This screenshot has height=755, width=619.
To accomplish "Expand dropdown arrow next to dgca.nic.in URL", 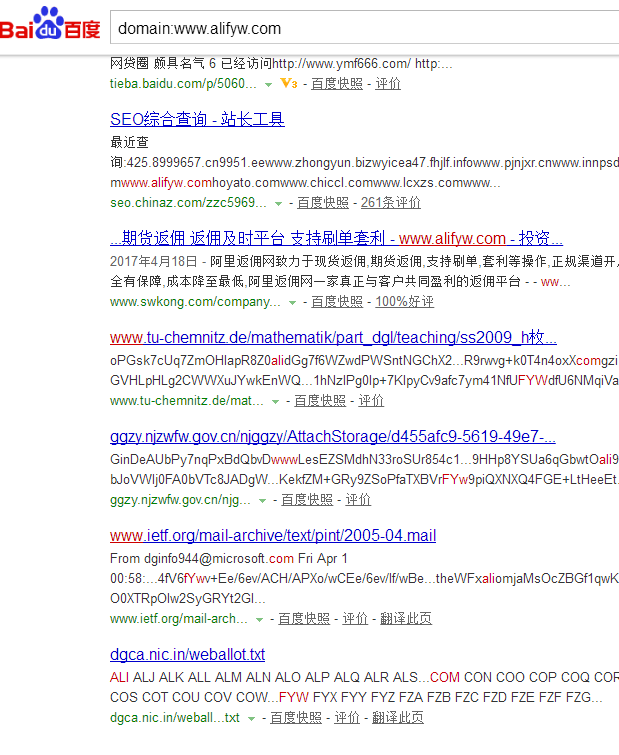I will click(x=251, y=719).
